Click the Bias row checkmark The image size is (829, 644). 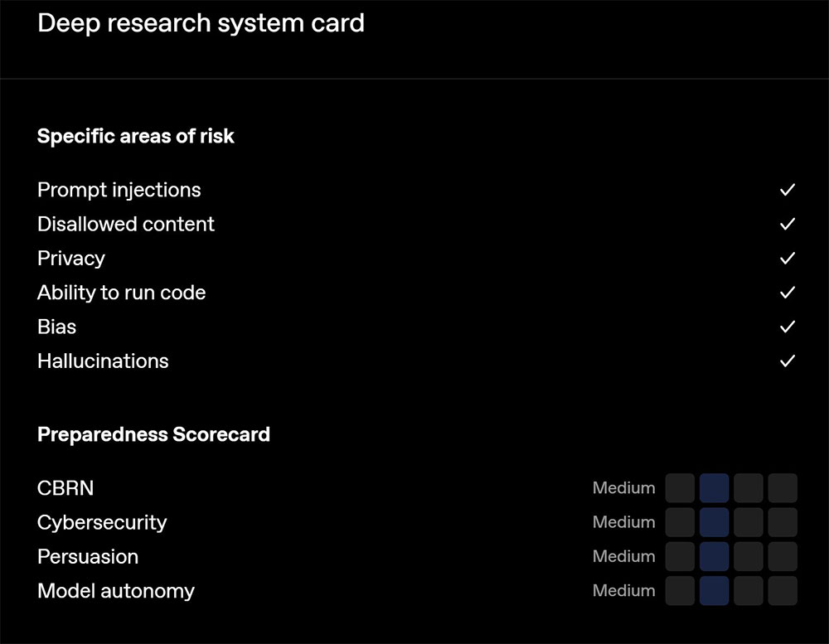point(788,327)
